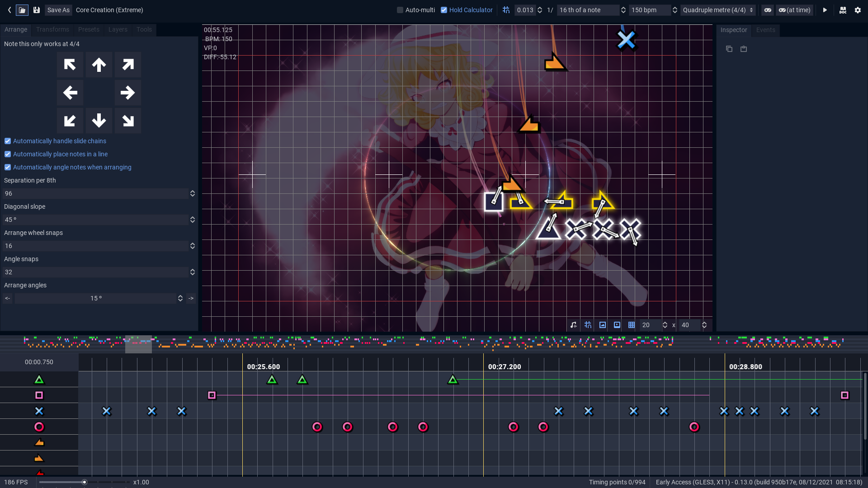Click the Inspector paste icon

tap(744, 49)
